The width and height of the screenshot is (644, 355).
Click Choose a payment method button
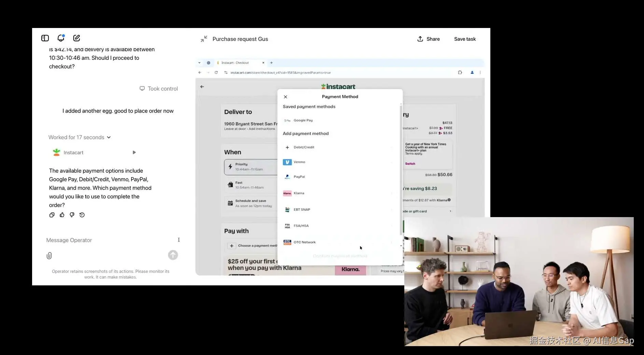(x=253, y=246)
